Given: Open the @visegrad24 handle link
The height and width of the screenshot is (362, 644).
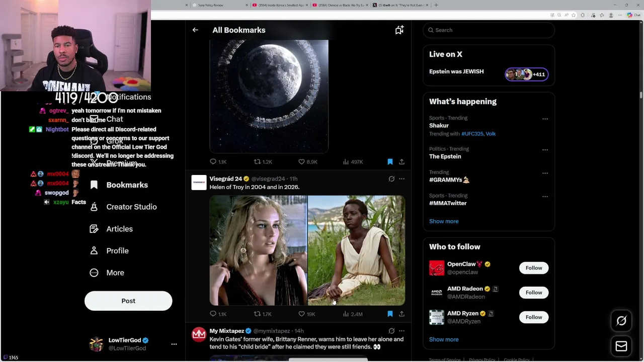Looking at the screenshot, I should [268, 179].
